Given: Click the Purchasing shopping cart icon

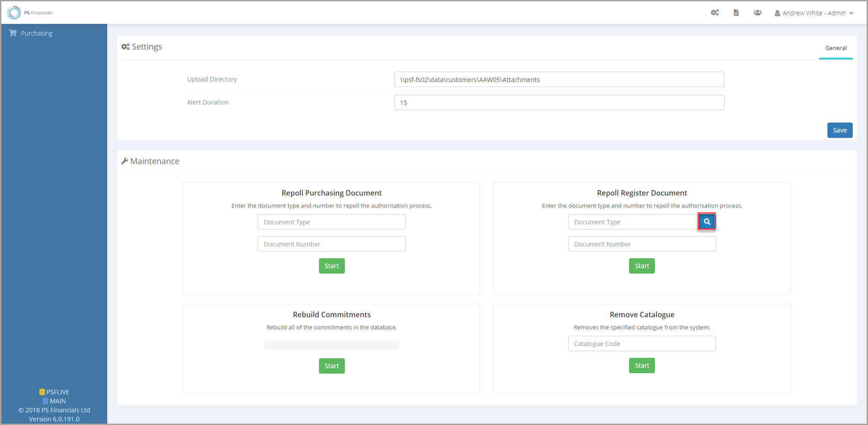Looking at the screenshot, I should [13, 33].
